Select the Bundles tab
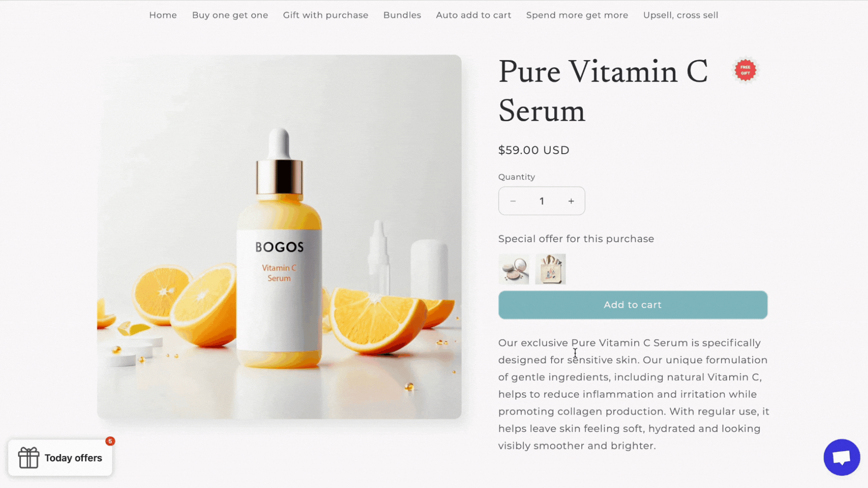Screen dimensions: 868x488 point(402,15)
